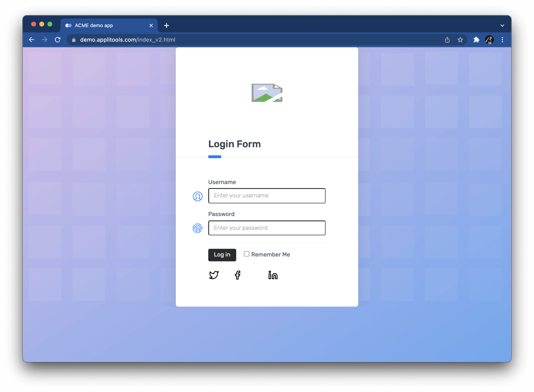The height and width of the screenshot is (392, 534).
Task: Enable the Remember Me checkbox
Action: point(245,254)
